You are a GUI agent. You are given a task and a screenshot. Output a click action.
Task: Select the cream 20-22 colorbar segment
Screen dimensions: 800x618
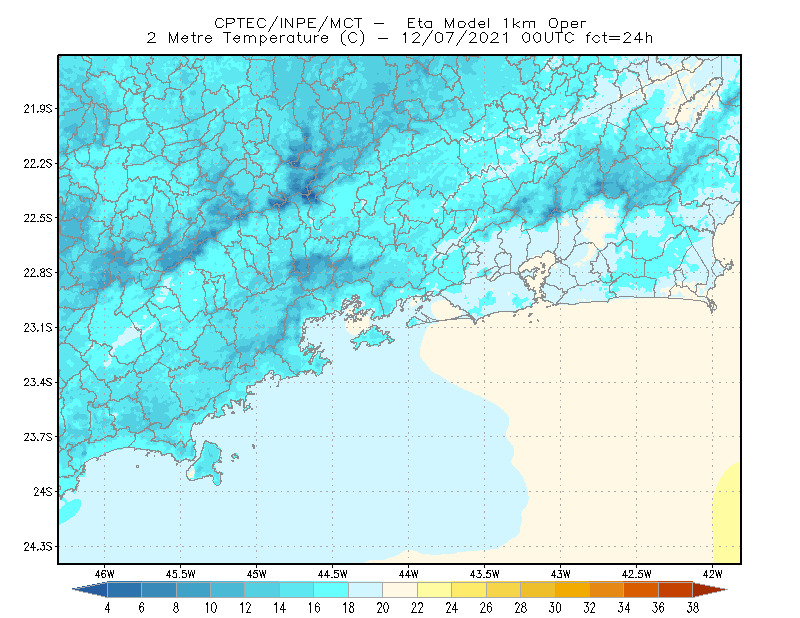[x=400, y=589]
